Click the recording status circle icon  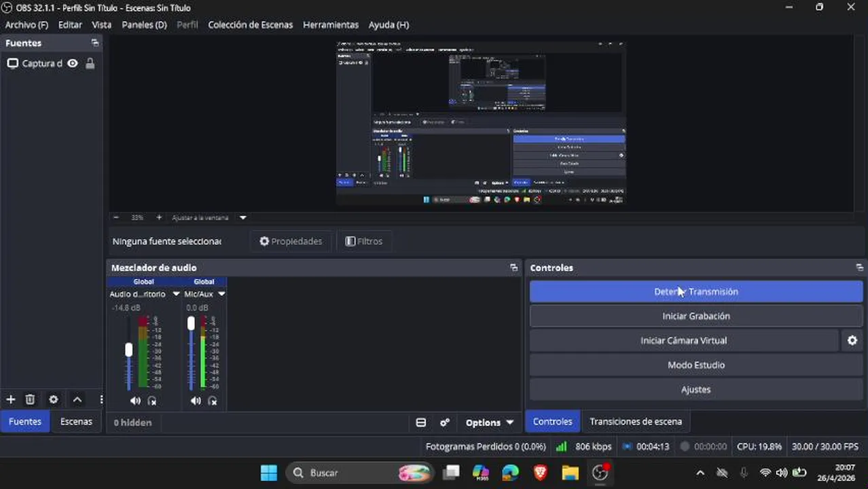tap(685, 447)
